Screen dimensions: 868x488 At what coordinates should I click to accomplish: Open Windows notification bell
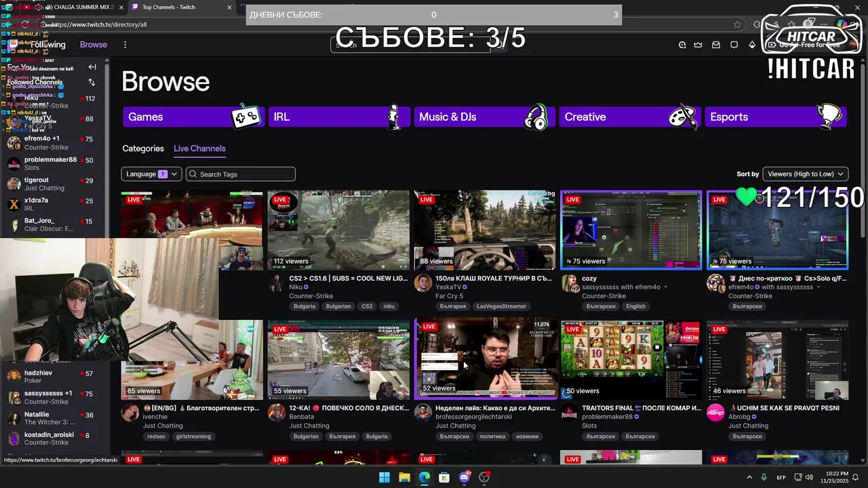click(x=855, y=477)
